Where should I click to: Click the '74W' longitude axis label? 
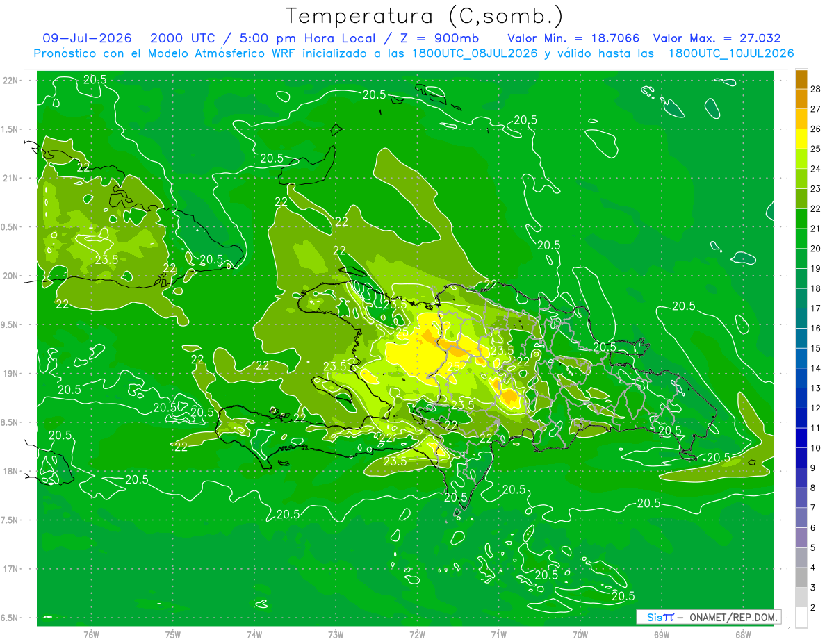(254, 634)
